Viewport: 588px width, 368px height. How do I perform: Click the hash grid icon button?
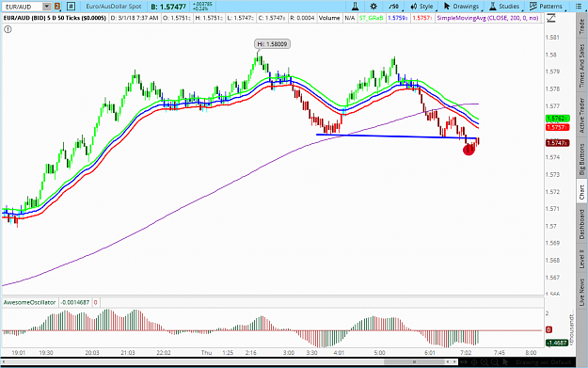(71, 7)
